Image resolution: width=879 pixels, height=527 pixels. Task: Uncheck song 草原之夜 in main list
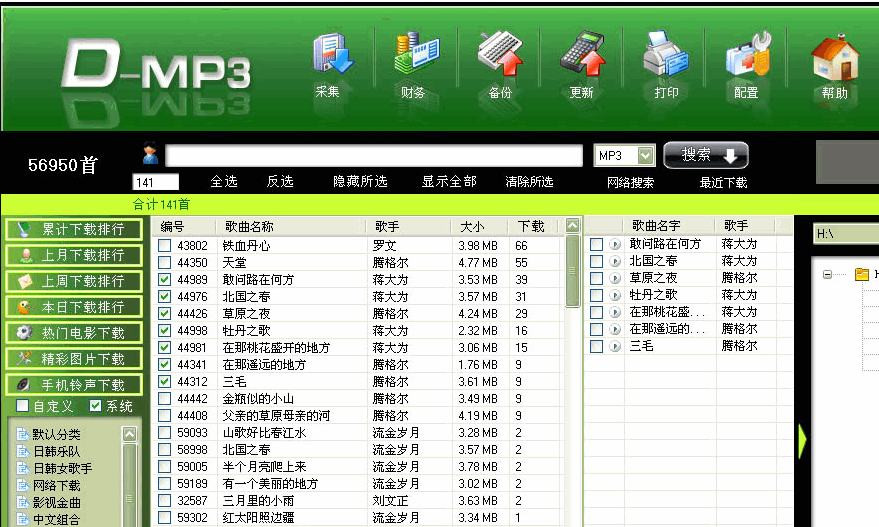[x=164, y=313]
